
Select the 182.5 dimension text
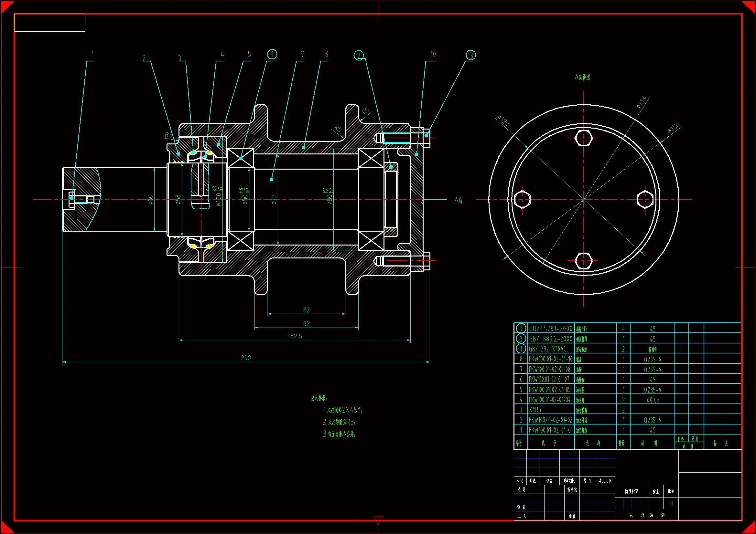point(294,336)
